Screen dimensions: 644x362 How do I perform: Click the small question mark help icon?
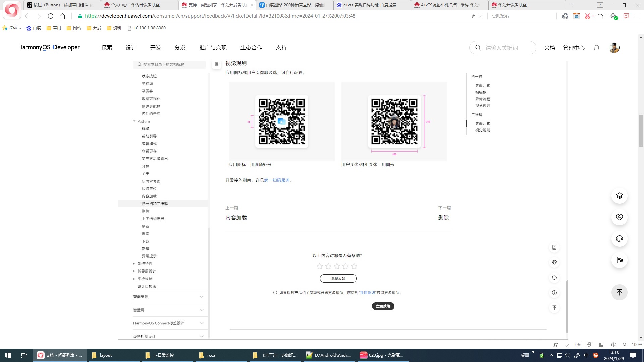click(554, 293)
